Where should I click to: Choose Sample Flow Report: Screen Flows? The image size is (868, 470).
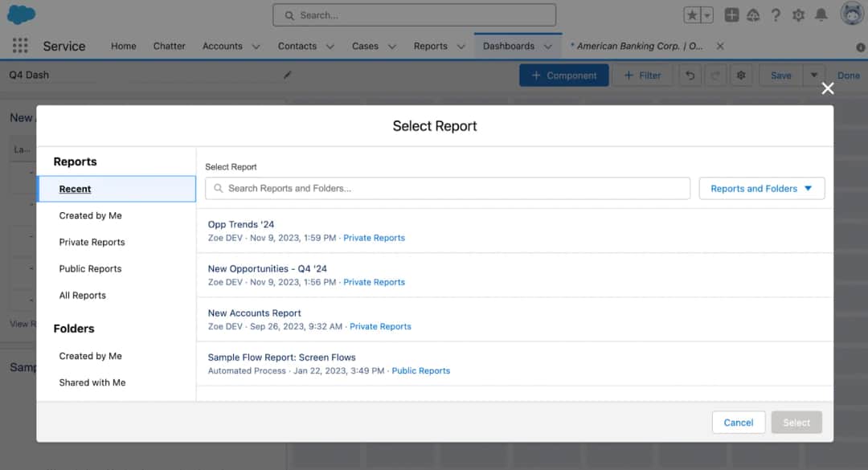pos(515,364)
